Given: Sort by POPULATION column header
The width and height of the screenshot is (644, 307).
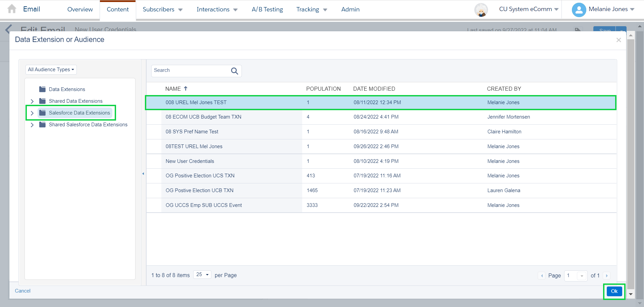Looking at the screenshot, I should click(323, 89).
